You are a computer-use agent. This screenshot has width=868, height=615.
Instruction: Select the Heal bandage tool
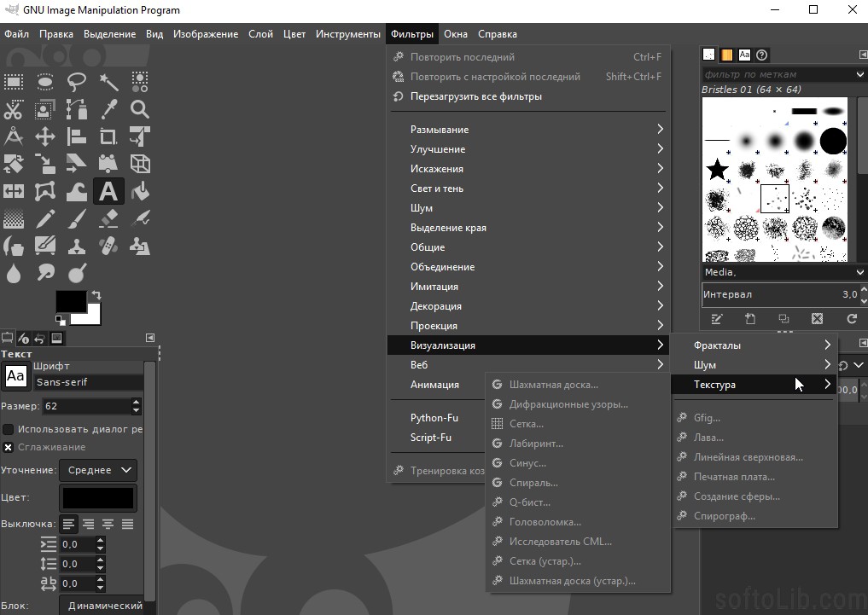[108, 247]
